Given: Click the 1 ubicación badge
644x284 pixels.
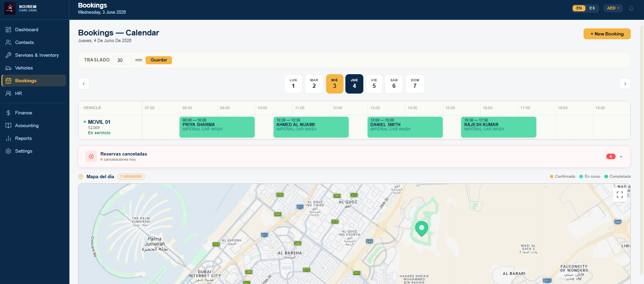Looking at the screenshot, I should point(131,177).
